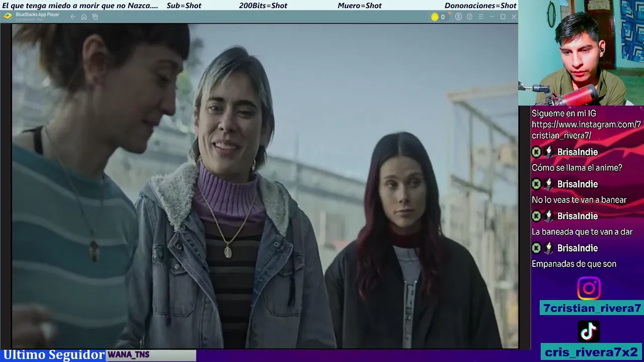
Task: Click the Instagram logo in overlay
Action: click(589, 289)
